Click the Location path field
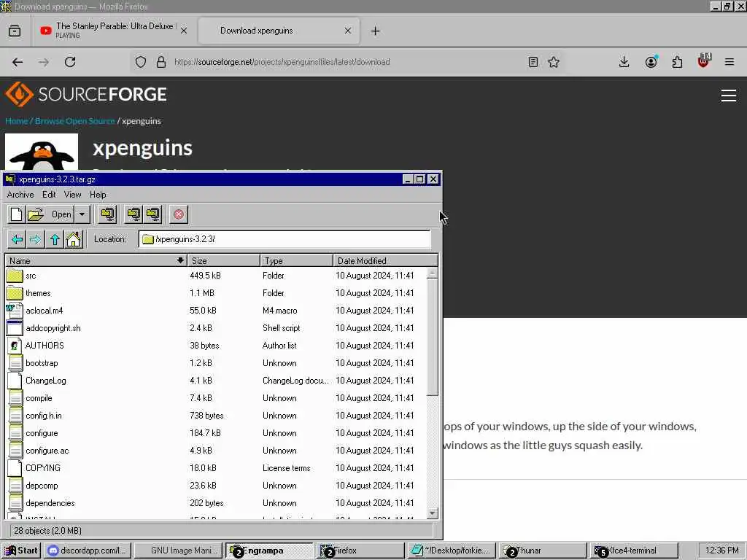747x560 pixels. [285, 239]
